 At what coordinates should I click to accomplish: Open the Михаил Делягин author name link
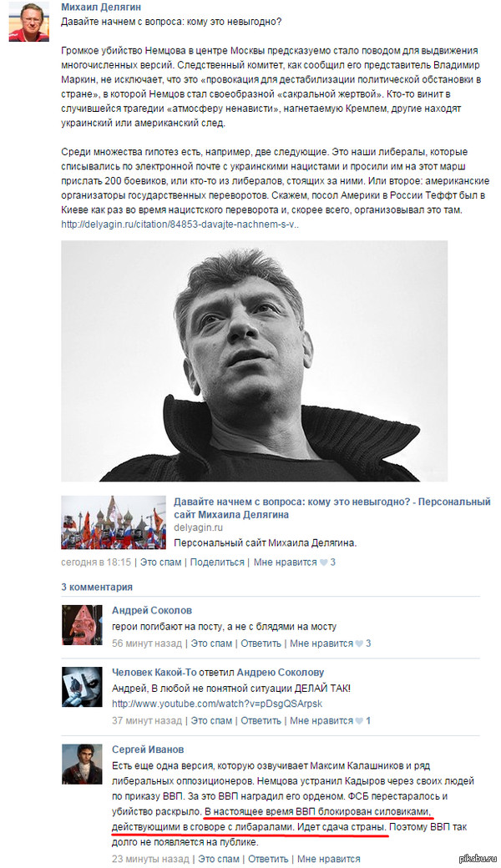101,8
